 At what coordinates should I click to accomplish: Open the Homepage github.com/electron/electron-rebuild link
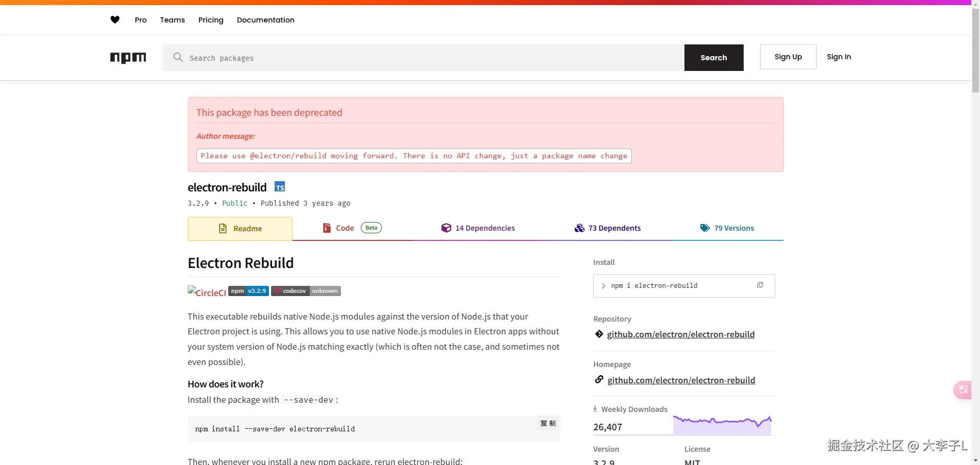tap(681, 380)
